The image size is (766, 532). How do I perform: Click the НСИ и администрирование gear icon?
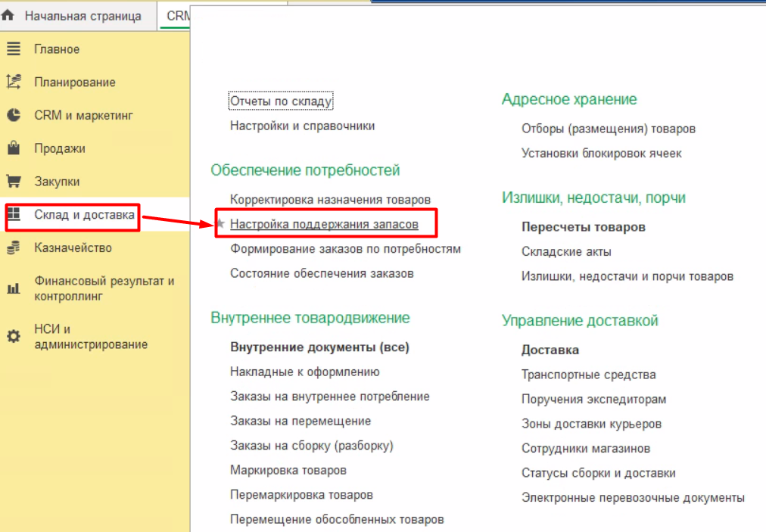(x=13, y=337)
